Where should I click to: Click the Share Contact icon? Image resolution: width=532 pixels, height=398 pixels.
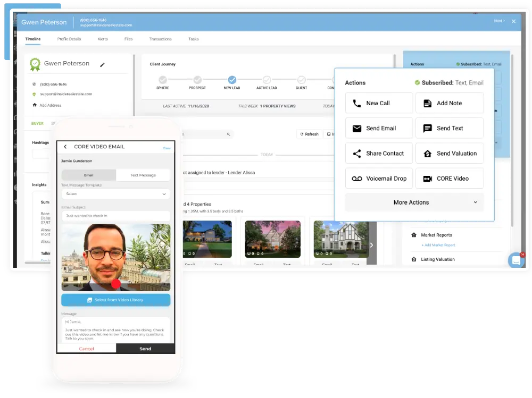pos(356,153)
